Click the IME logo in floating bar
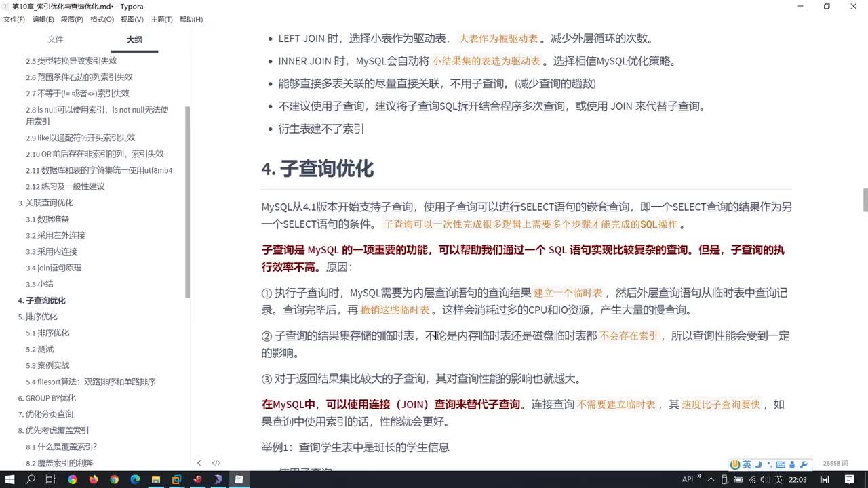 pos(735,464)
